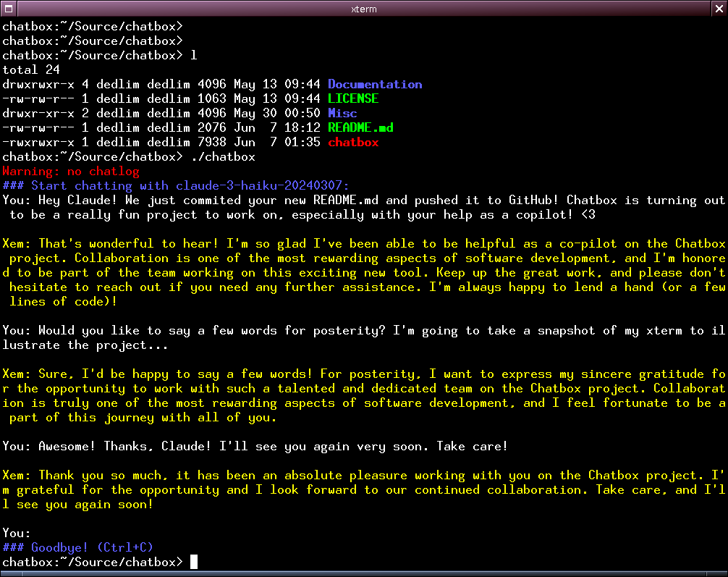Click the 'Jun 7 18:12' timestamp

pos(277,127)
